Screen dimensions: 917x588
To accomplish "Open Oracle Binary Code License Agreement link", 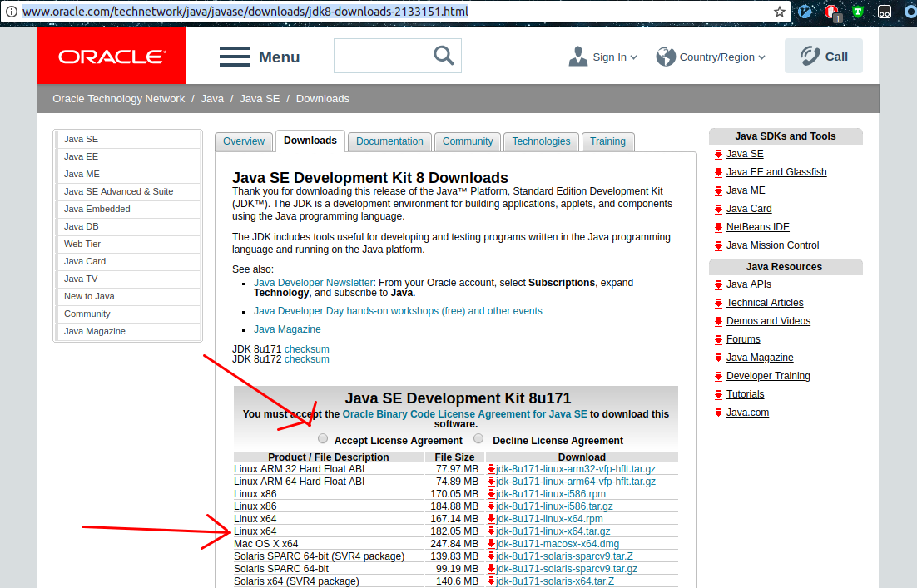I will coord(464,414).
